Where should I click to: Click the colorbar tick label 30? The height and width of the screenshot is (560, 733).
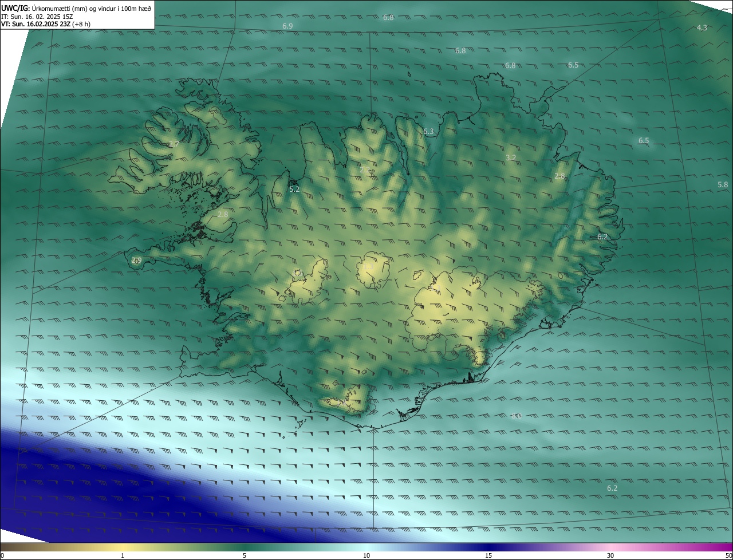tap(610, 555)
